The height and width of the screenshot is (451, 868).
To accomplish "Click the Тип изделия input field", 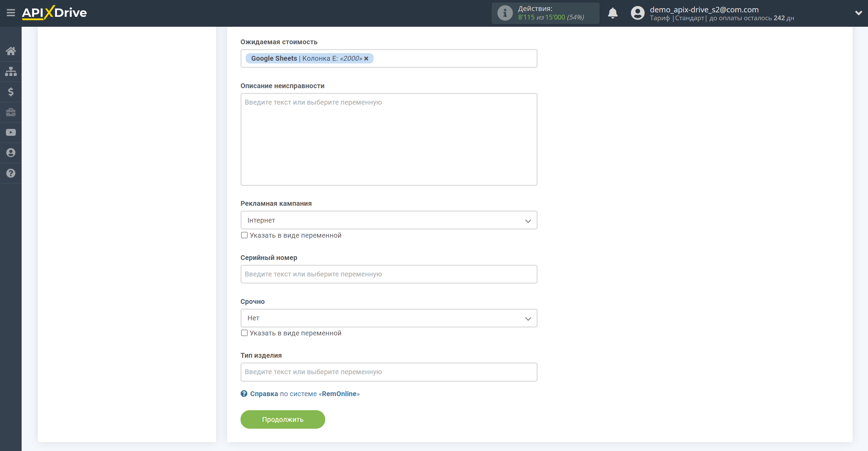I will pyautogui.click(x=389, y=372).
